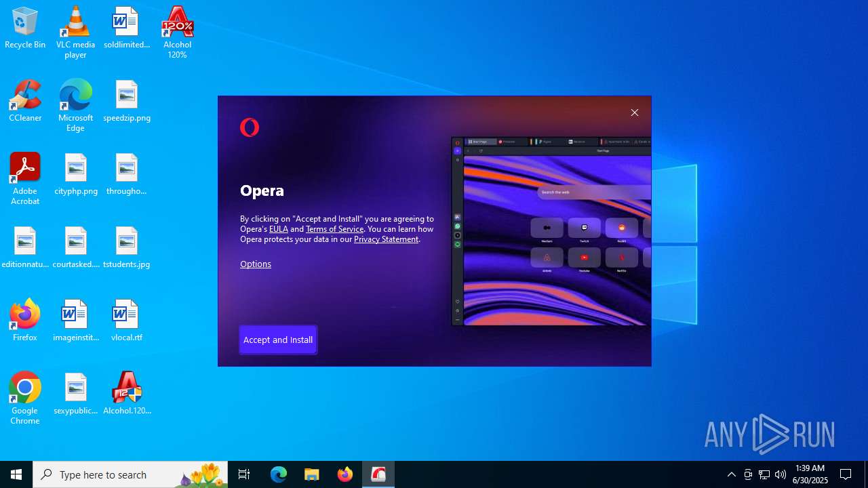The height and width of the screenshot is (488, 868).
Task: Open the clock and date flyout
Action: (810, 474)
